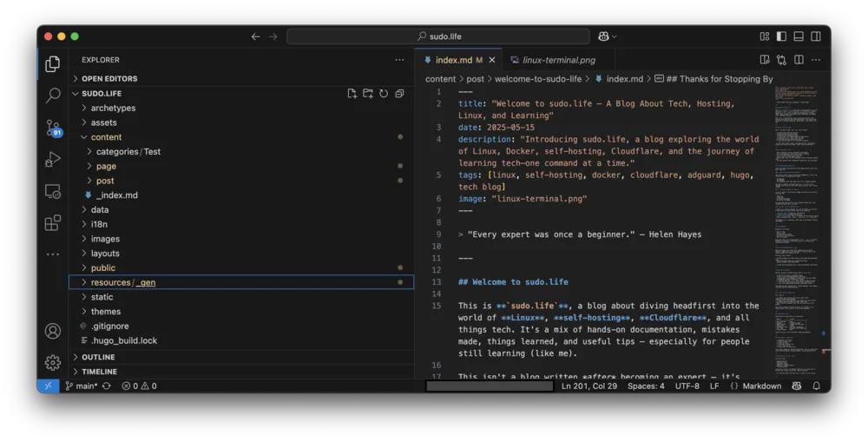Viewport: 868px width, 442px height.
Task: Open the Run and Debug view
Action: click(x=53, y=160)
